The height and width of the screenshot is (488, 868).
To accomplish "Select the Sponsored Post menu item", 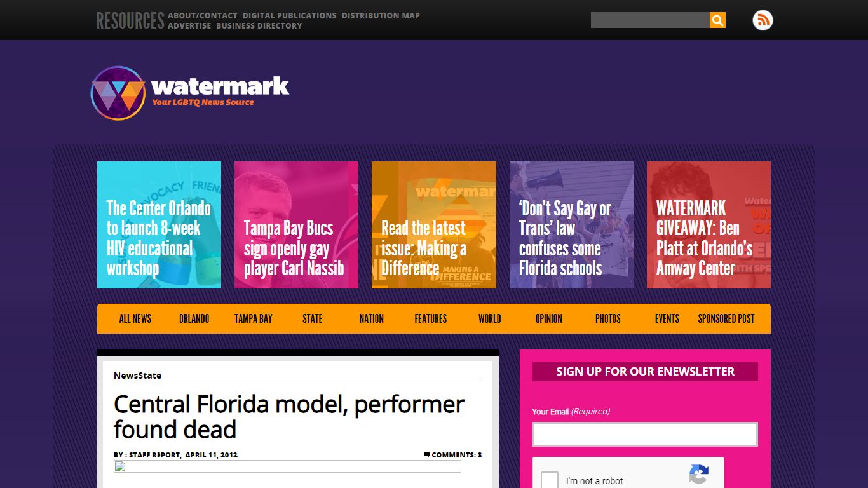I will coord(726,318).
